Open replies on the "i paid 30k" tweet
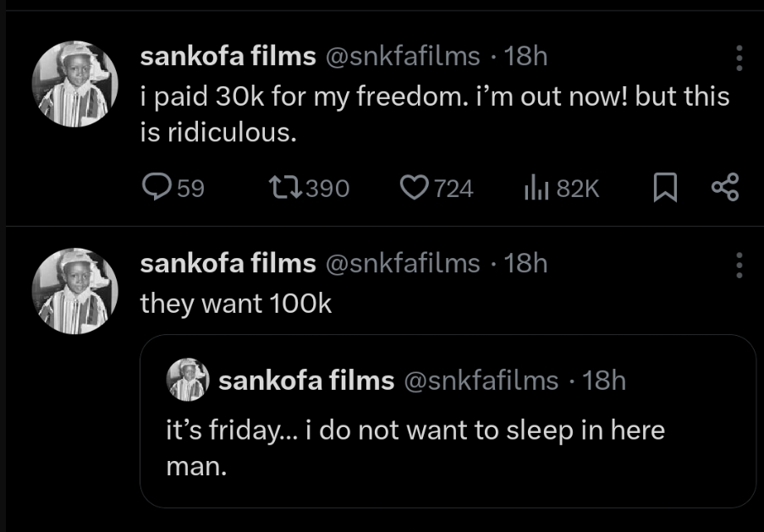The image size is (764, 532). point(157,188)
